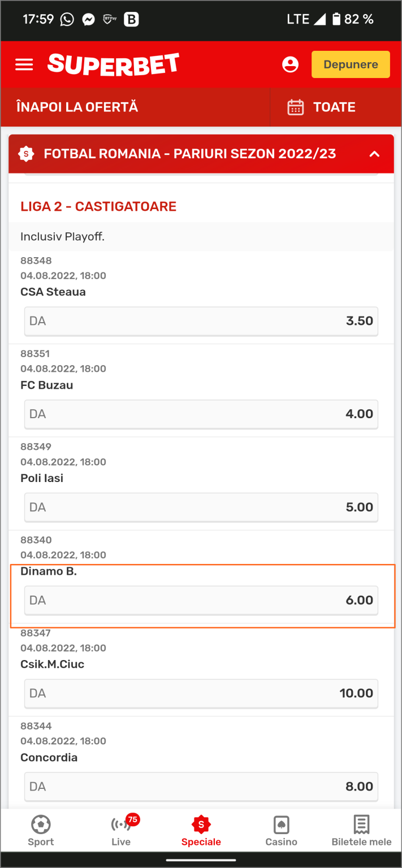
Task: Select DA odds 8.00 for Concordia
Action: click(x=201, y=787)
